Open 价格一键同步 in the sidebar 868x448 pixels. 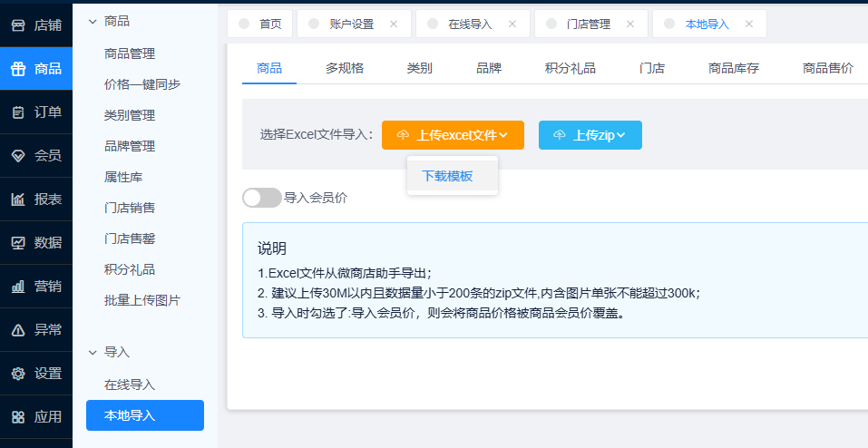click(x=142, y=84)
